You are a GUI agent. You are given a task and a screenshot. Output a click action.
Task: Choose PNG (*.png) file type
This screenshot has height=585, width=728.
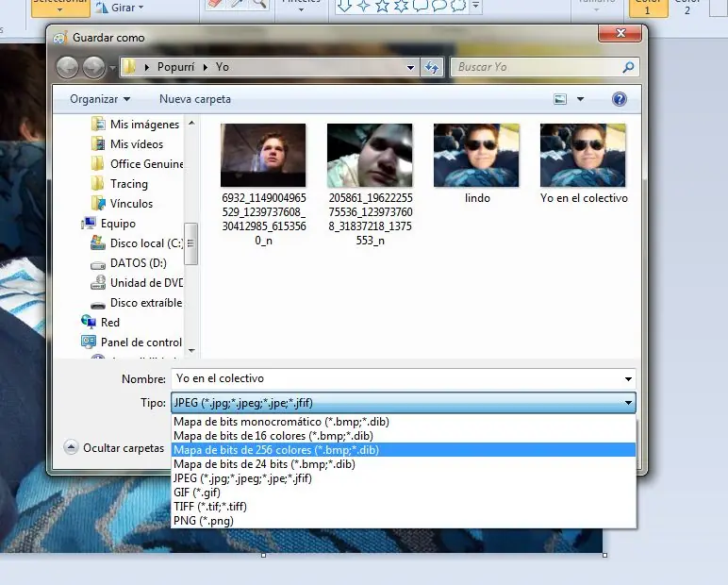click(404, 521)
